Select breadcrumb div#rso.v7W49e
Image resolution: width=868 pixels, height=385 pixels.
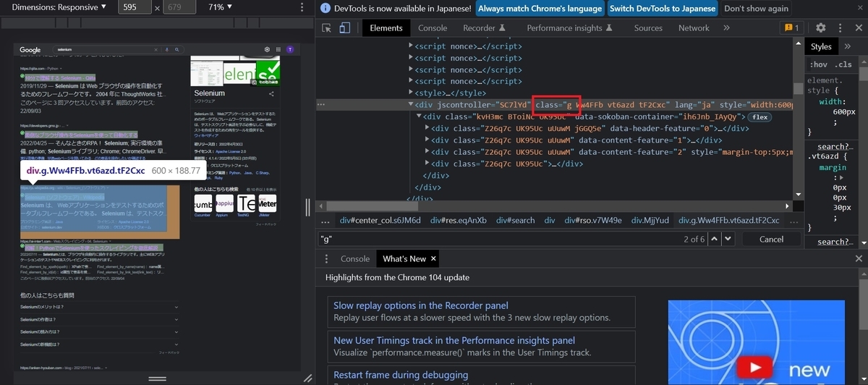point(593,220)
